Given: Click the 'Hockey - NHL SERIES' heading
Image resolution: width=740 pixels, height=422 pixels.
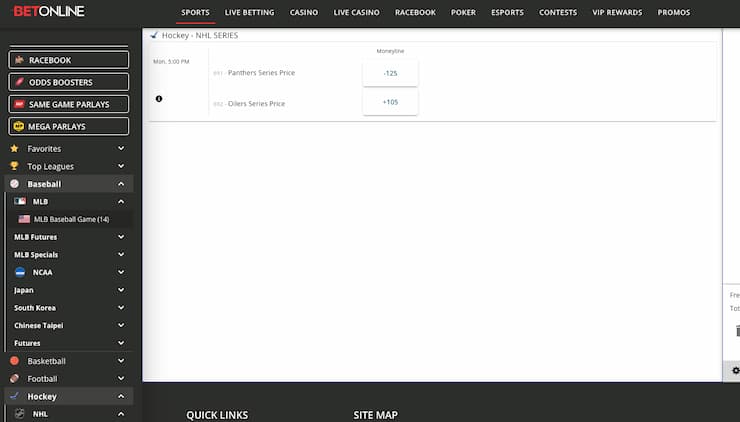Looking at the screenshot, I should click(200, 35).
